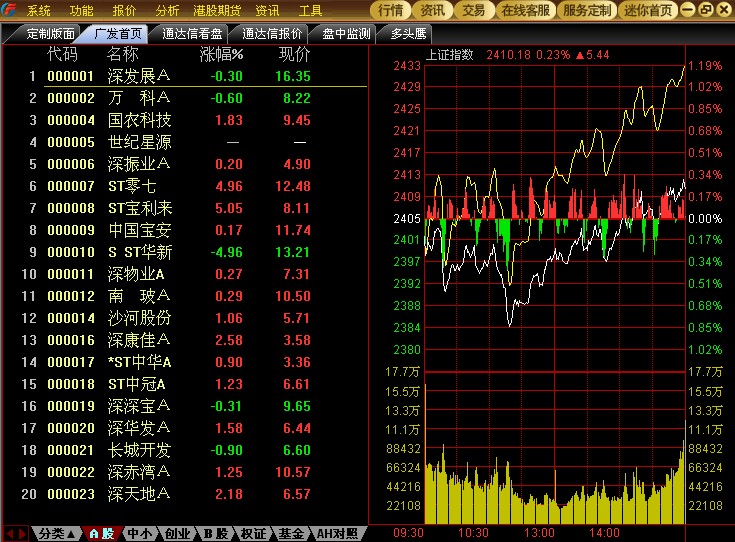Select the ST宝利来 stock row
Viewport: 735px width, 542px height.
185,208
